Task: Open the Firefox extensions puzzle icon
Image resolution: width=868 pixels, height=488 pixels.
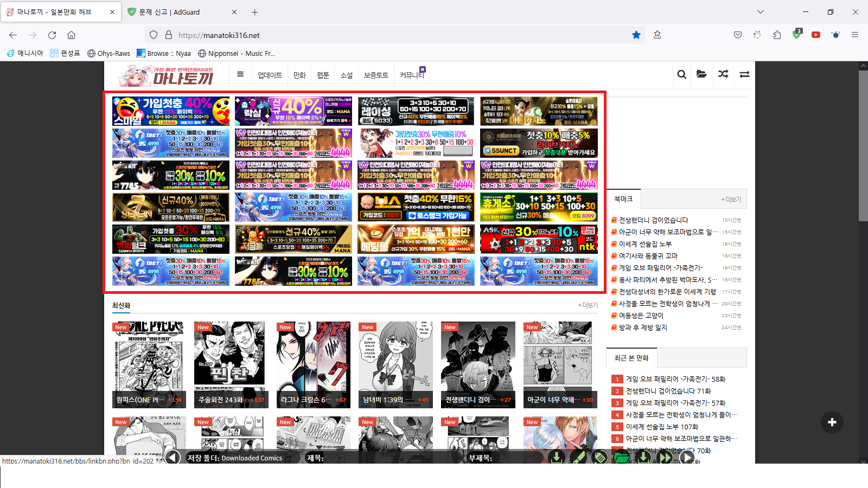Action: [777, 35]
